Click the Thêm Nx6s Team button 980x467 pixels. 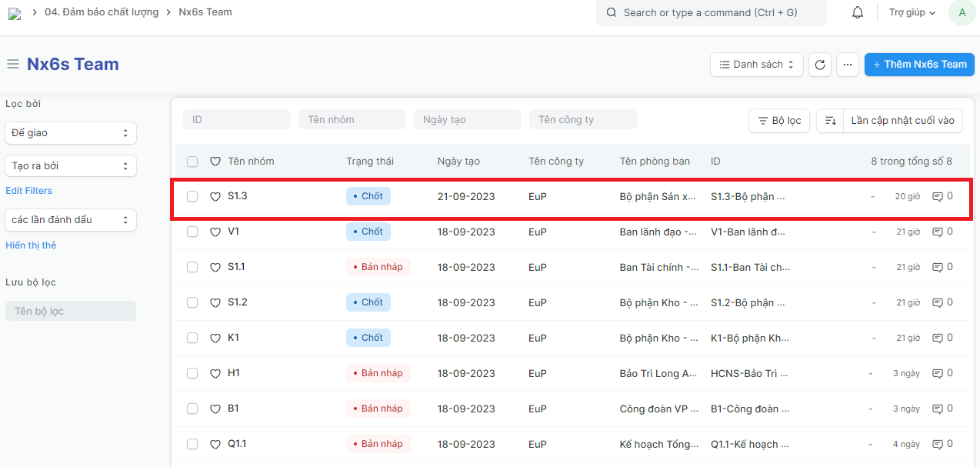tap(919, 65)
